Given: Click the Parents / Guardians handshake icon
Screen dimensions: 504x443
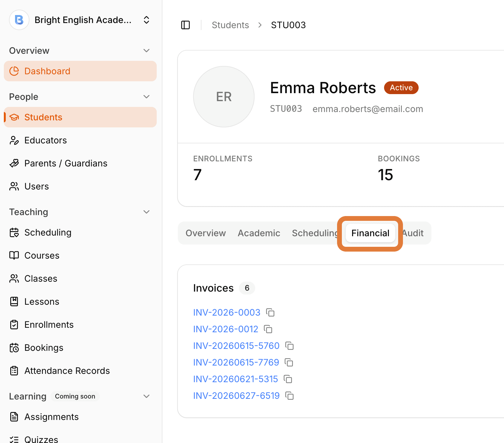Looking at the screenshot, I should coord(14,163).
